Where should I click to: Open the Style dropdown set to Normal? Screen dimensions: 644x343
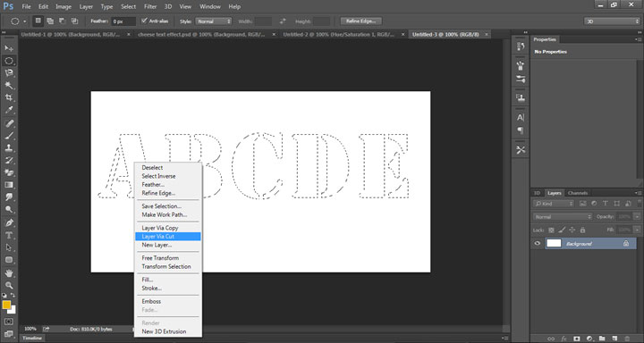213,21
